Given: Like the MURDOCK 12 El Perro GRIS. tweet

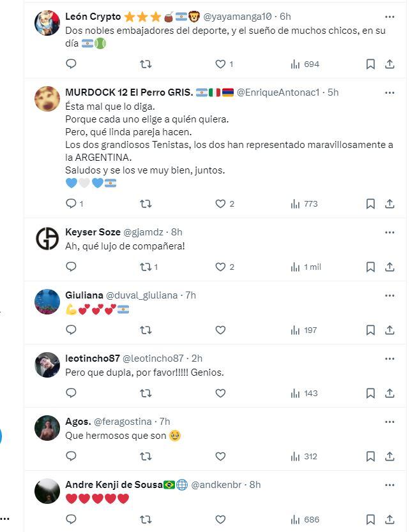Looking at the screenshot, I should [220, 203].
